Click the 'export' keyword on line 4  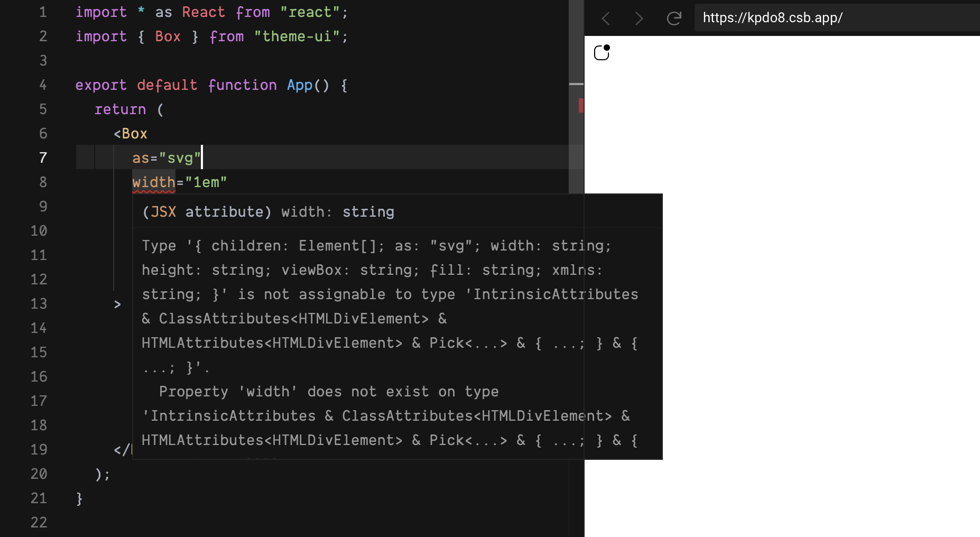(101, 85)
